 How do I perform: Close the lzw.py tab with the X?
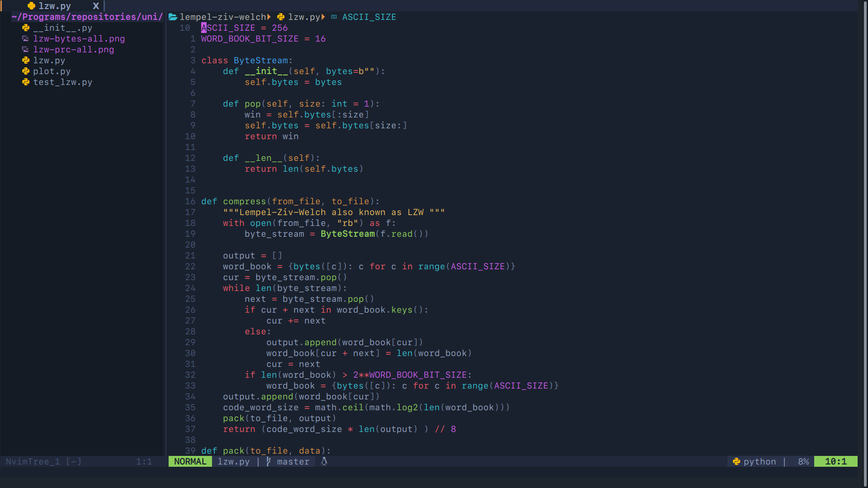pos(96,6)
